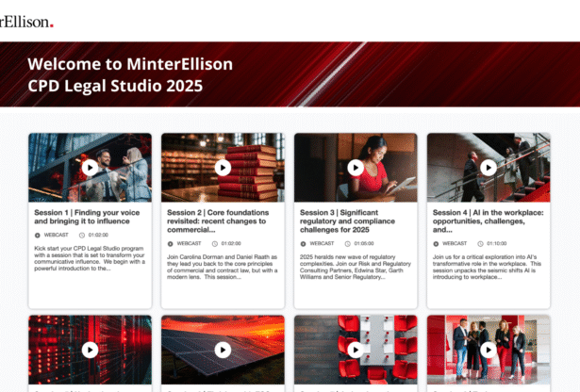Play the Session 1 video thumbnail
This screenshot has height=392, width=580.
90,168
